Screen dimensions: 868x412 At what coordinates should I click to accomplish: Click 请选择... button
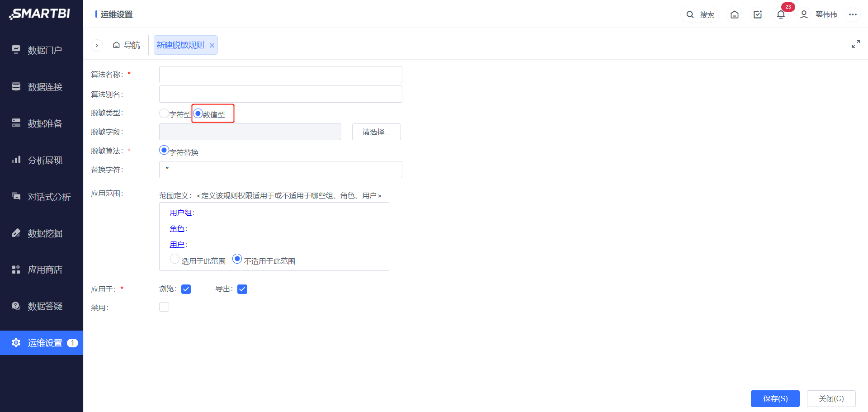coord(377,132)
